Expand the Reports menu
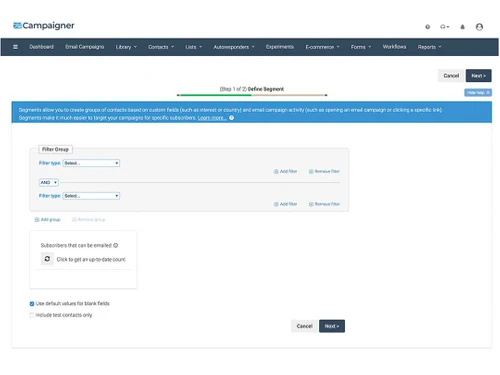Image resolution: width=500 pixels, height=375 pixels. click(429, 47)
